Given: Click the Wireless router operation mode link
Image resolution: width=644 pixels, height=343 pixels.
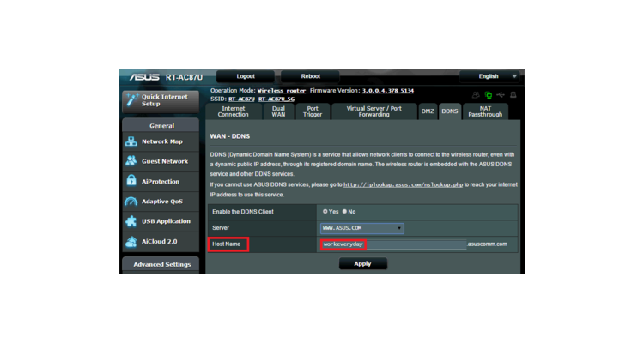Looking at the screenshot, I should click(282, 91).
